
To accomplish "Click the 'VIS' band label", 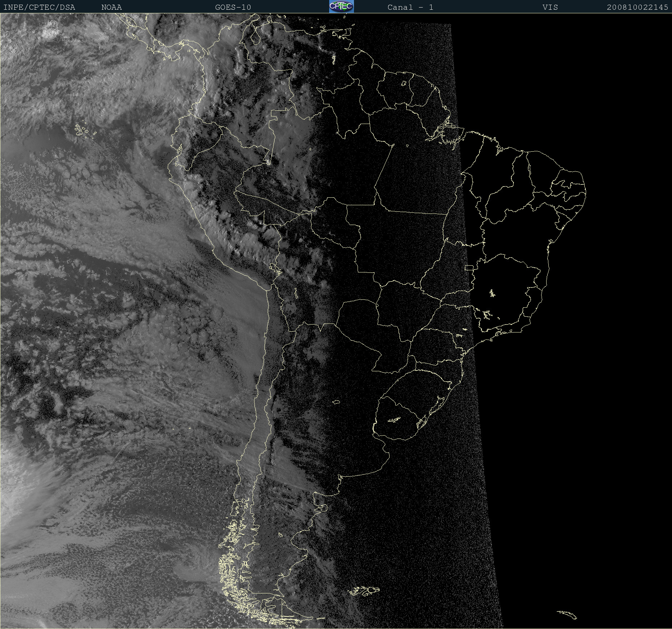I will [x=550, y=7].
